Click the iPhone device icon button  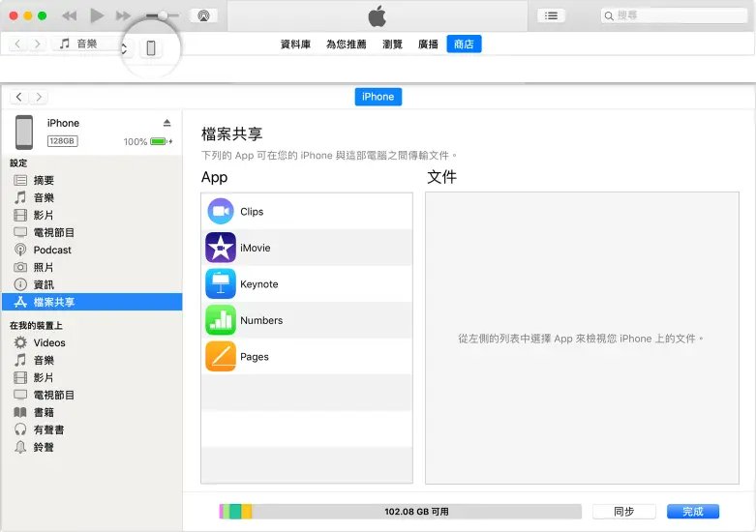tap(150, 47)
